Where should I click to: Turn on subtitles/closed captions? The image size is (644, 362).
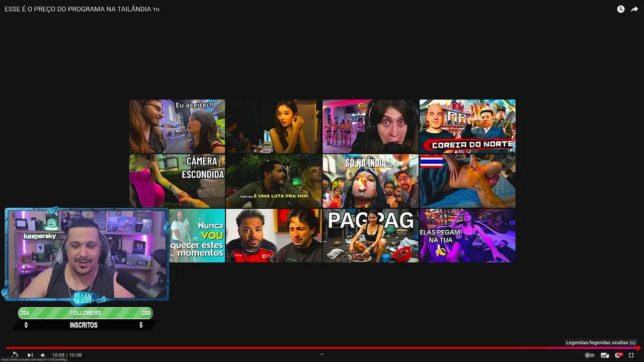604,355
